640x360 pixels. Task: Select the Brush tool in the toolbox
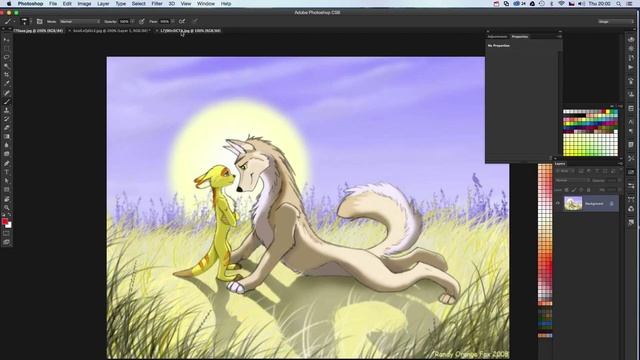point(6,101)
